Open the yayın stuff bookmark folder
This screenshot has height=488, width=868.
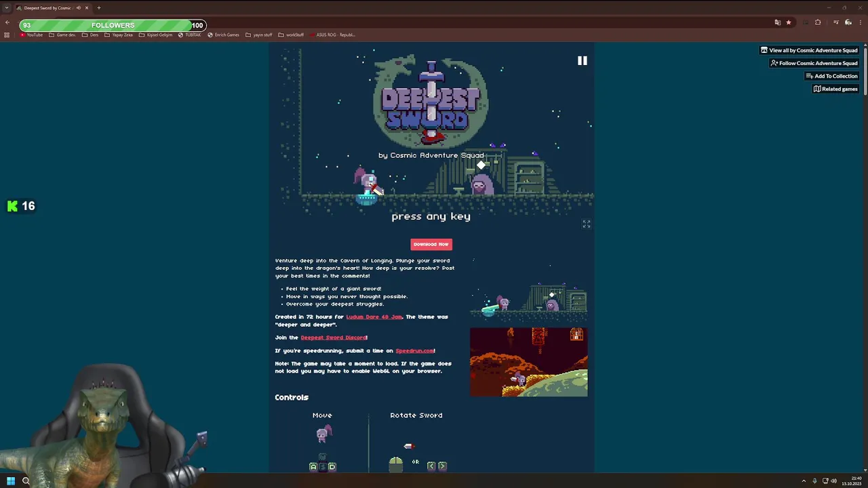(x=259, y=35)
